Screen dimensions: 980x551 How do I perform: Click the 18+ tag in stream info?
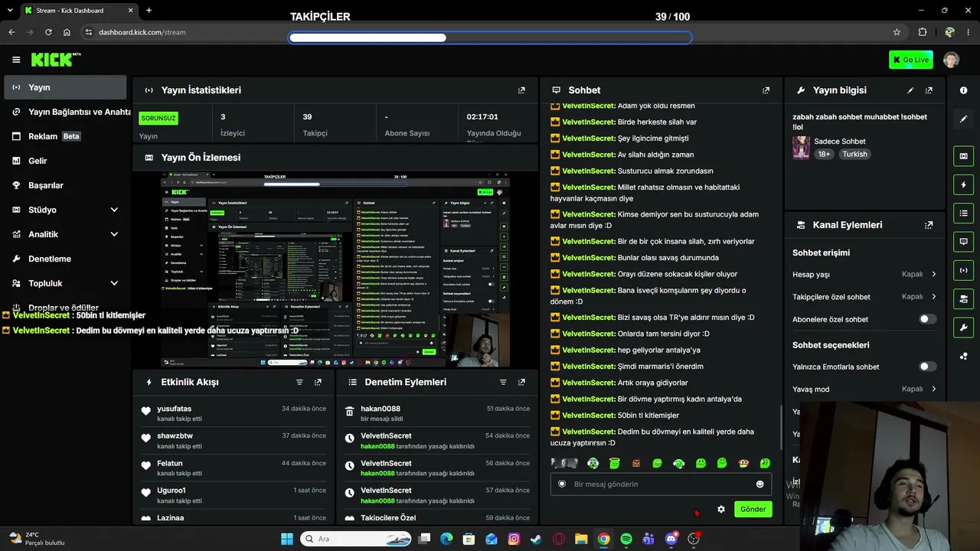[824, 154]
